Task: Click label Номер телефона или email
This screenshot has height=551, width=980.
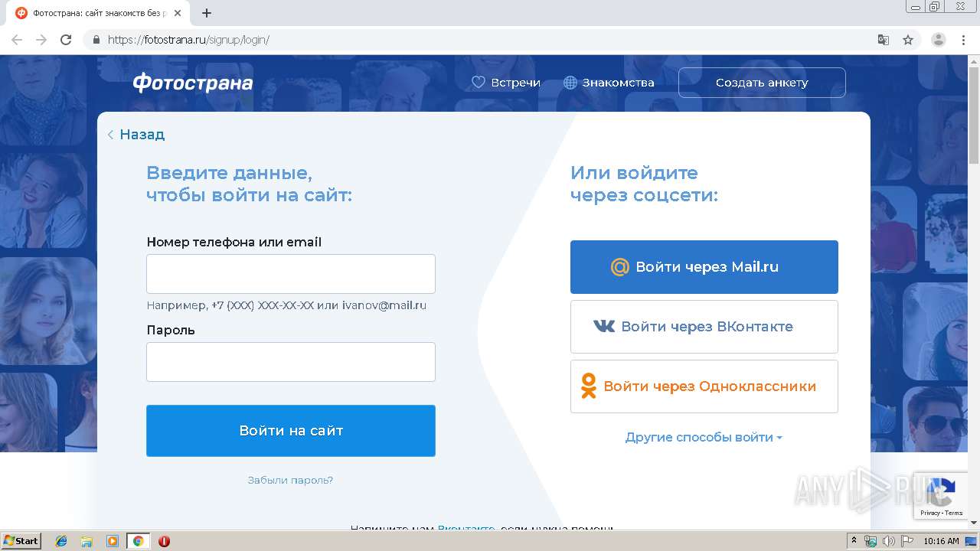Action: click(x=234, y=242)
